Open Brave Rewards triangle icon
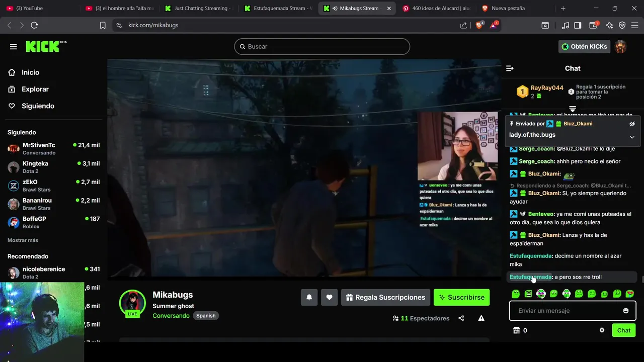This screenshot has width=644, height=362. pos(494,25)
